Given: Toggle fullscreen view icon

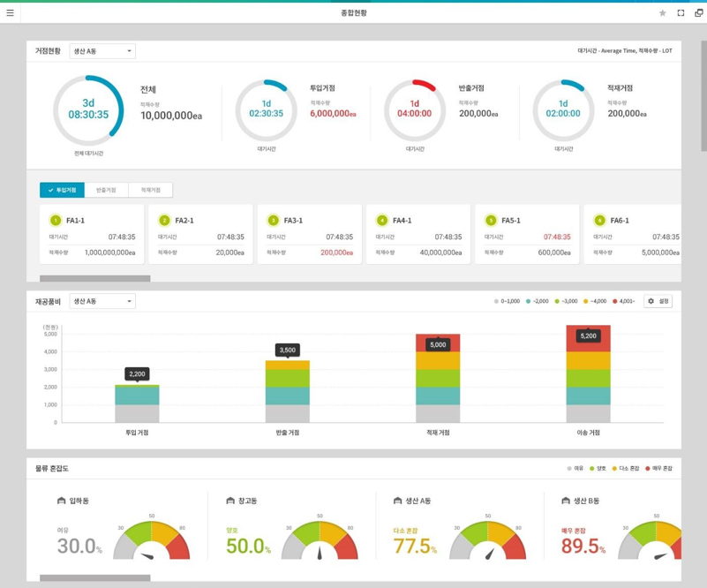Looking at the screenshot, I should pos(681,13).
